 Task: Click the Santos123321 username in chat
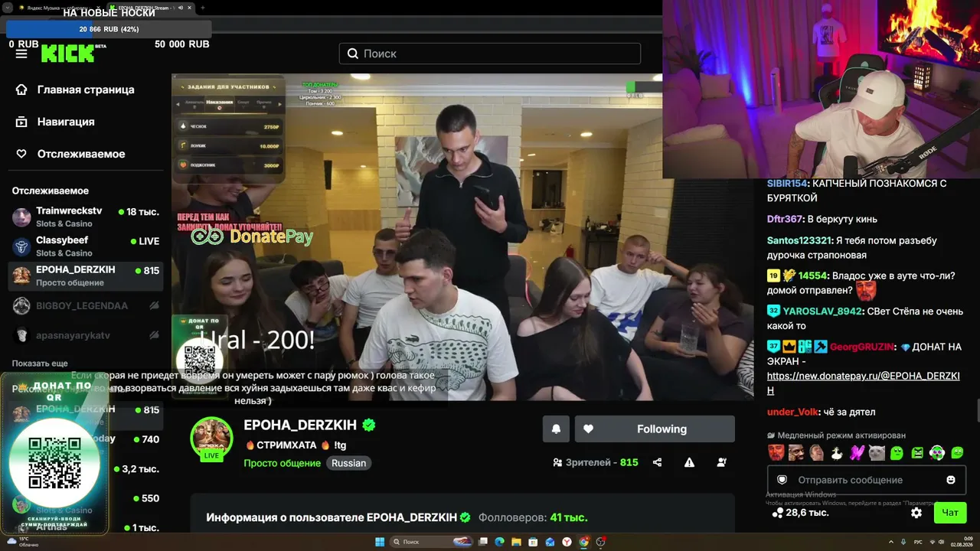click(x=799, y=240)
